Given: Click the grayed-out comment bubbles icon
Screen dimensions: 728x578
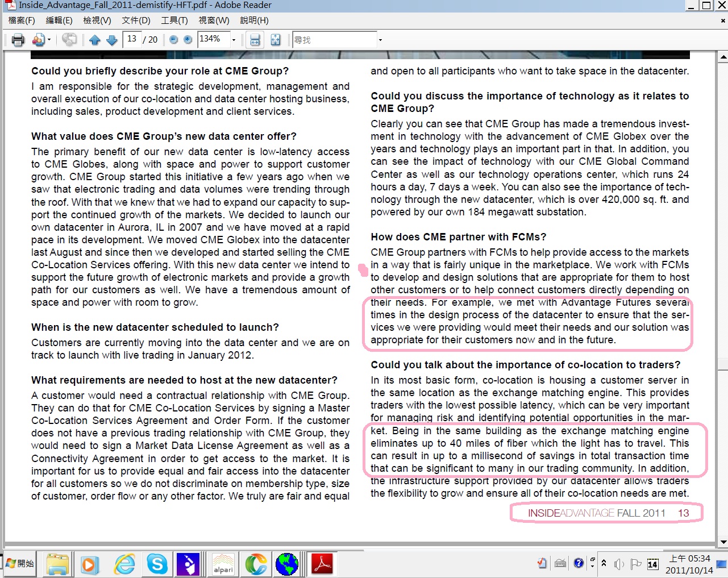Looking at the screenshot, I should (x=69, y=40).
